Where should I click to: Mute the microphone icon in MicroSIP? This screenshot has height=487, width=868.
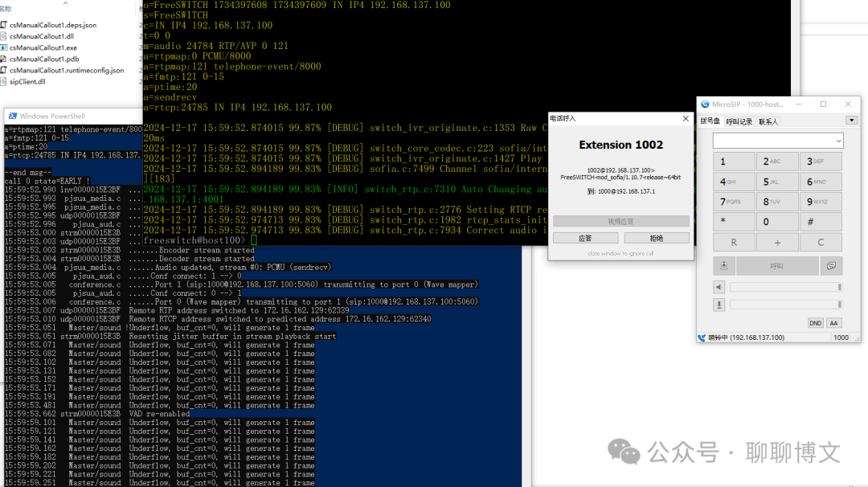click(x=719, y=305)
